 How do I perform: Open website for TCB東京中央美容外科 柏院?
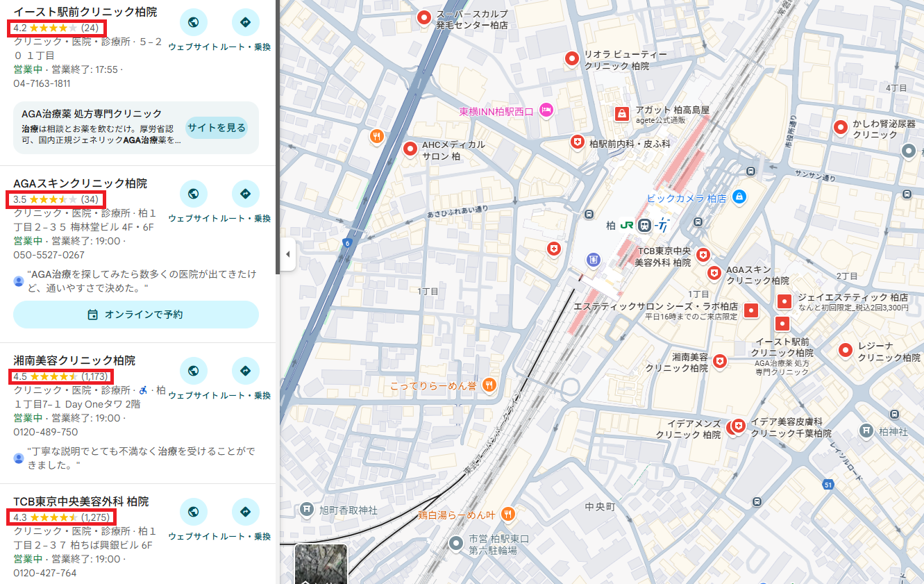coord(193,512)
